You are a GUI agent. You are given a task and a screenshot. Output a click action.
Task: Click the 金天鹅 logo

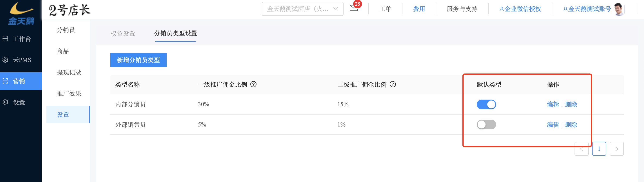[x=21, y=13]
